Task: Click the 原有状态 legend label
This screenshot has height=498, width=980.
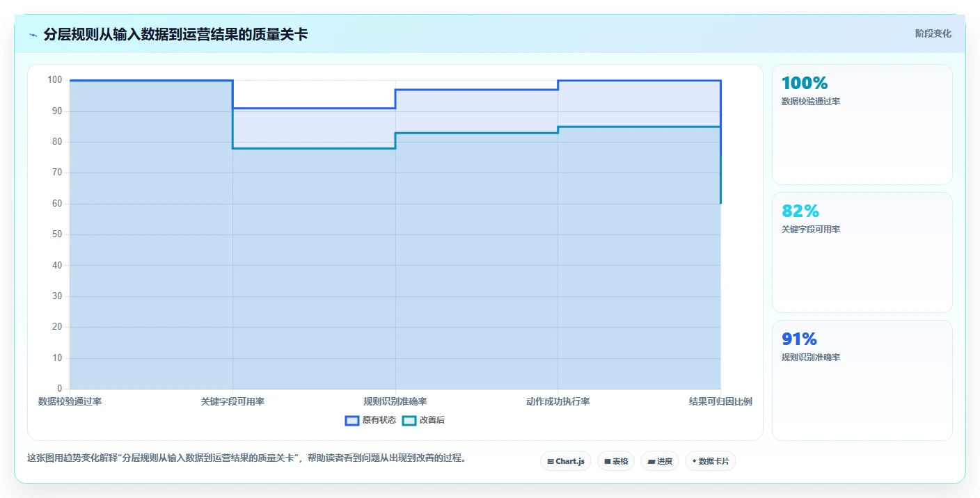Action: [x=379, y=420]
